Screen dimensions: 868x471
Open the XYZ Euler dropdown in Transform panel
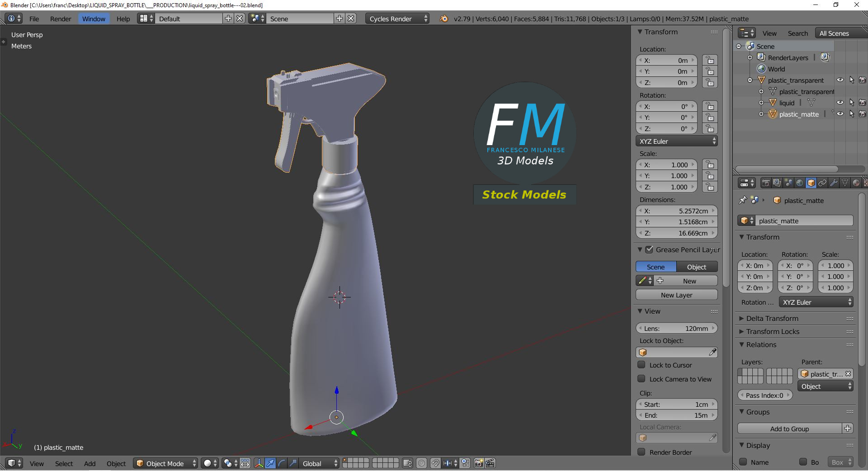pos(676,141)
